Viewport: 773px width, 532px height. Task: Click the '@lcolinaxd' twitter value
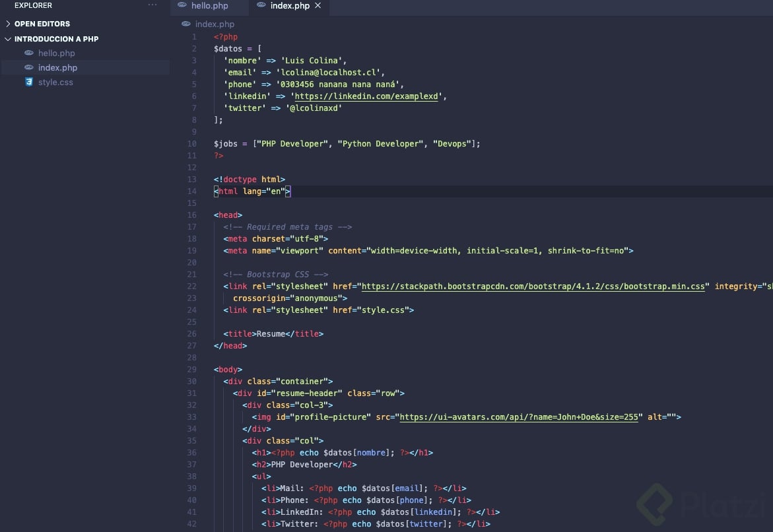314,108
